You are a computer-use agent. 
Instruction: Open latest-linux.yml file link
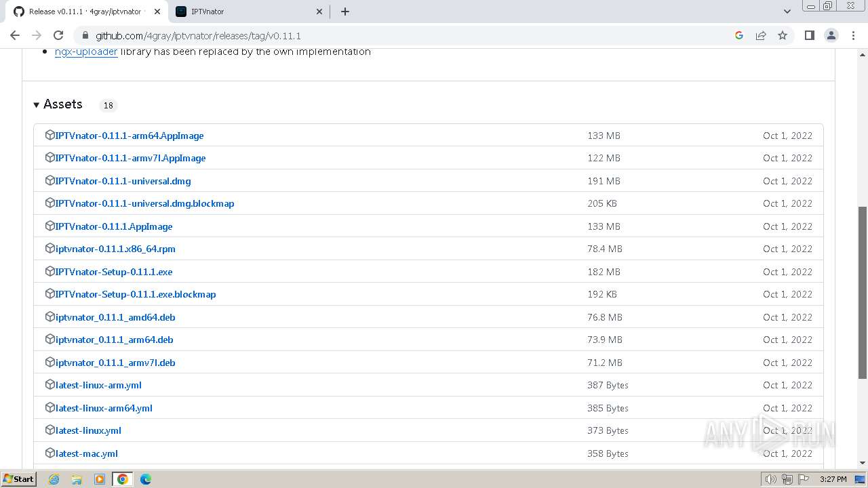[x=88, y=430]
